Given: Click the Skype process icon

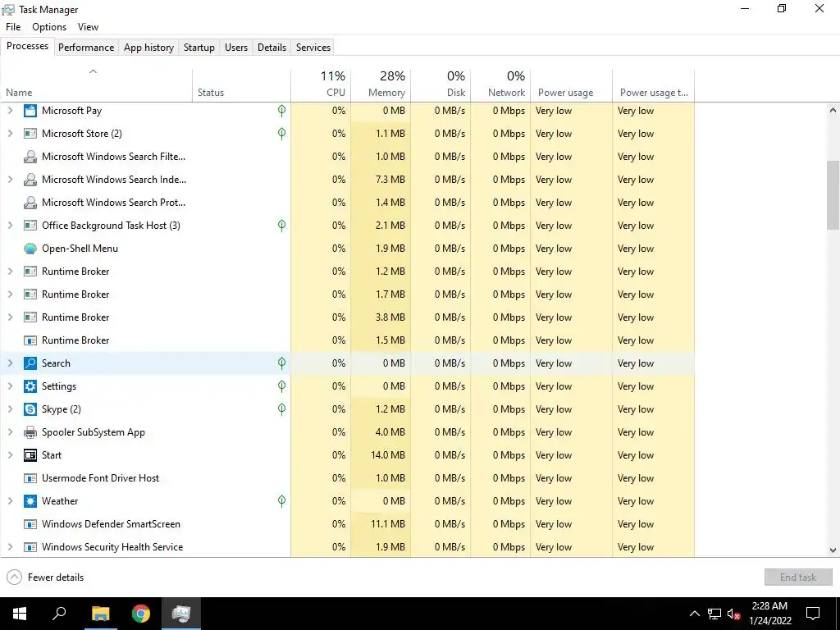Looking at the screenshot, I should (30, 409).
